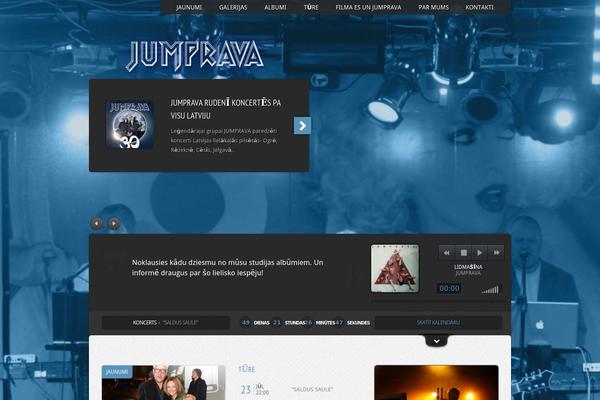600x400 pixels.
Task: Open the TŪRE section heading
Action: [x=246, y=369]
